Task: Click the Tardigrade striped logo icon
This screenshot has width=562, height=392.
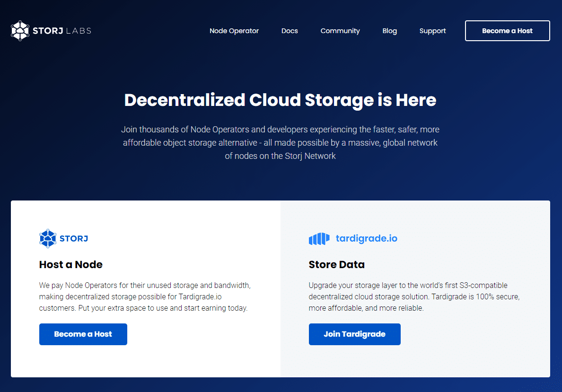Action: [319, 239]
